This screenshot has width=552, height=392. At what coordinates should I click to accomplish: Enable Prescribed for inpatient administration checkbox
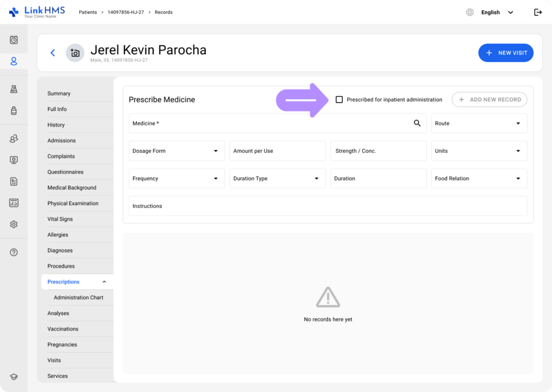tap(339, 100)
